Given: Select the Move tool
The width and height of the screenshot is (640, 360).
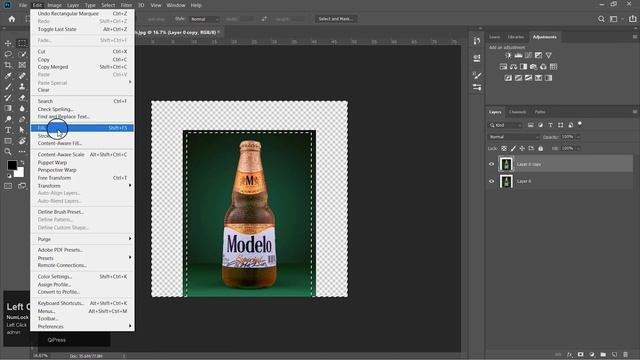Looking at the screenshot, I should pos(8,43).
